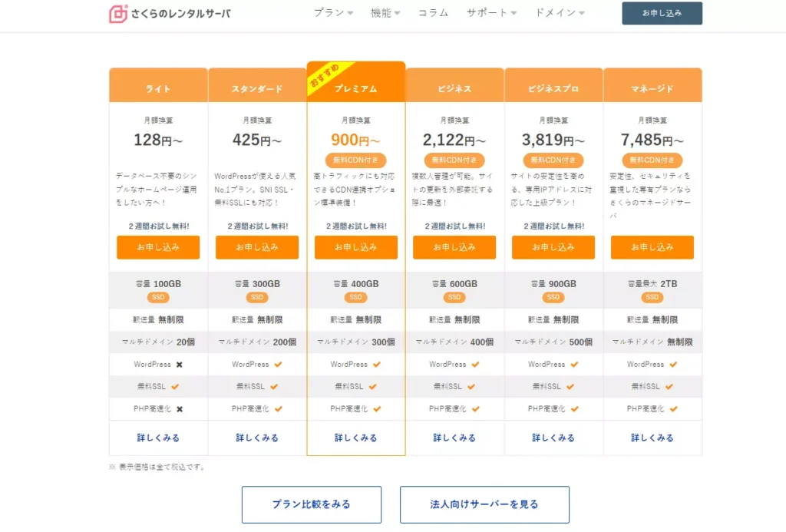The width and height of the screenshot is (786, 532).
Task: Click the SSD badge under 400GB
Action: coord(356,297)
